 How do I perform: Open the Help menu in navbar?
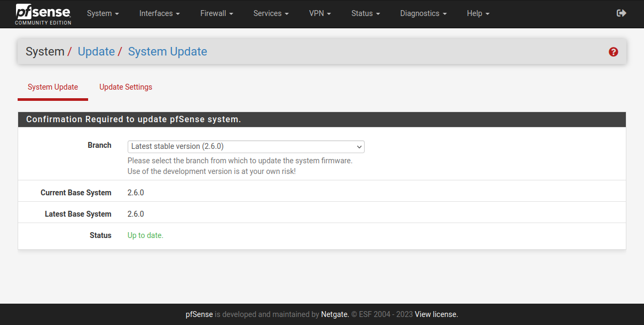(x=478, y=13)
